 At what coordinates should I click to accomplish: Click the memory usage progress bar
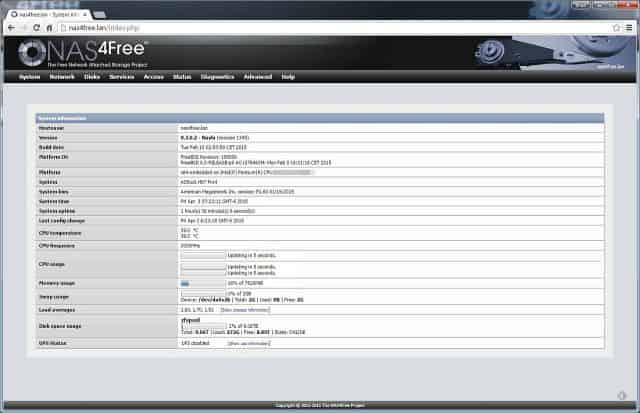[203, 283]
